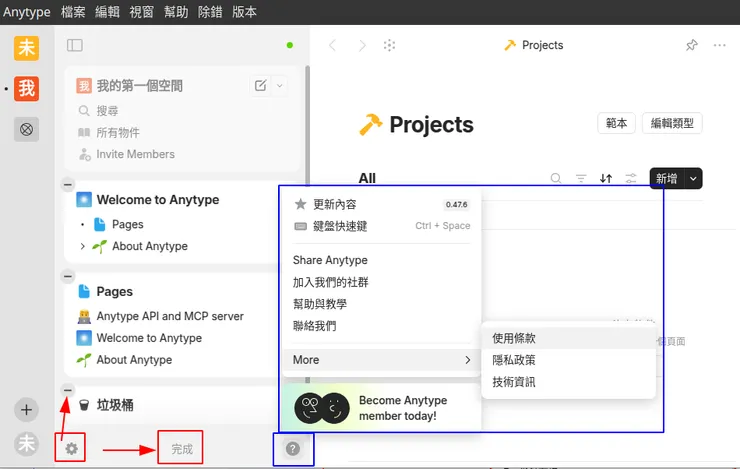
Task: Select 使用條款 in submenu
Action: 568,338
